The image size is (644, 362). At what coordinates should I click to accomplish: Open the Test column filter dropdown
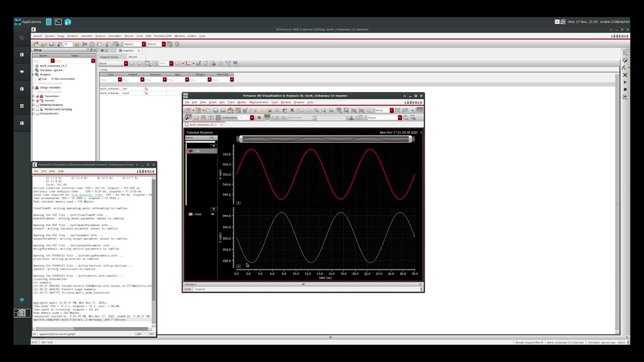coord(120,79)
